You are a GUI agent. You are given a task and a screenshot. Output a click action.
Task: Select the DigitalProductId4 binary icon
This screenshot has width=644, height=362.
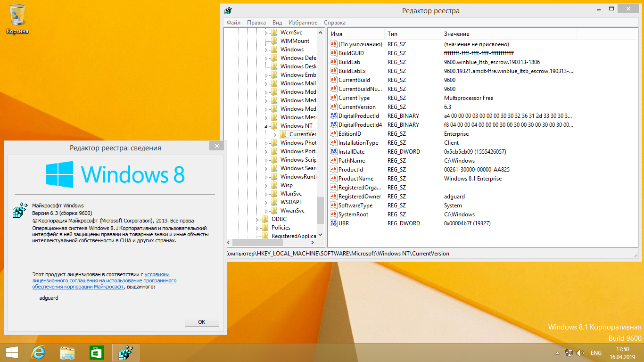[334, 125]
